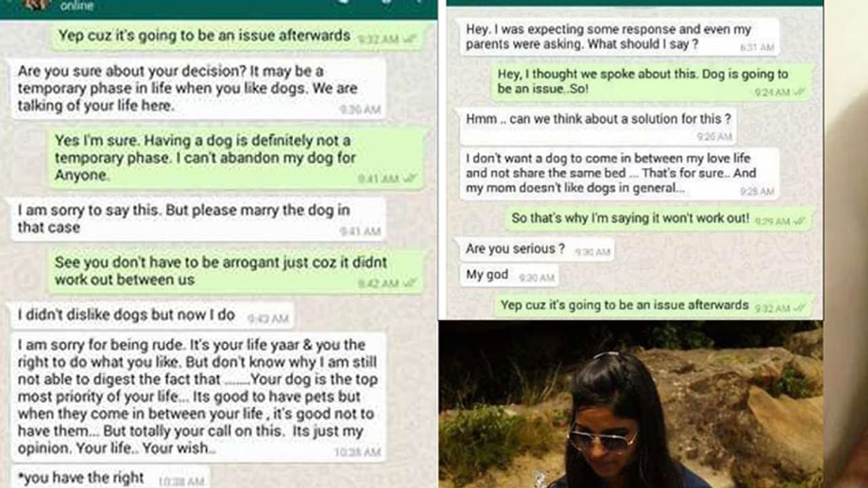The width and height of the screenshot is (868, 488).
Task: Select the 'Hmm .. can we think about a solution' message
Action: [x=598, y=126]
